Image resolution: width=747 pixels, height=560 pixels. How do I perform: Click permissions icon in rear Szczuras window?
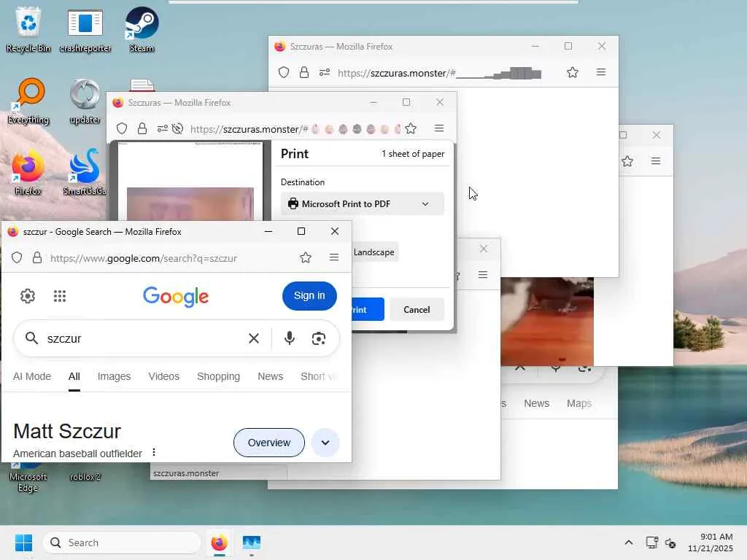(325, 72)
